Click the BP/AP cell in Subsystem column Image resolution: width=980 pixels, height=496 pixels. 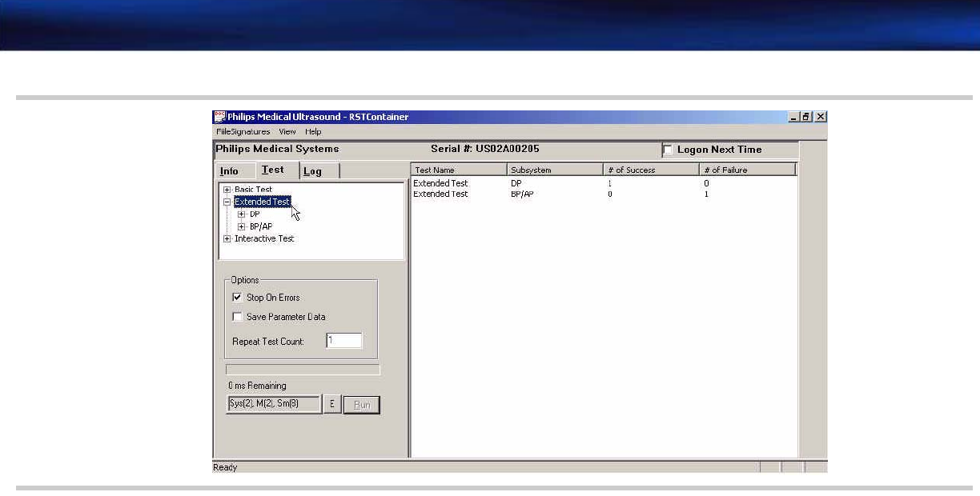click(x=522, y=194)
